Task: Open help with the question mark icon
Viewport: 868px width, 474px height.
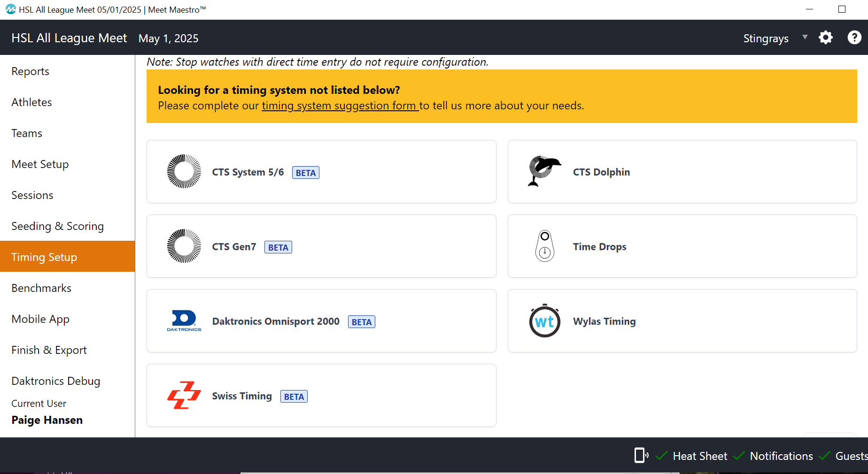Action: click(x=854, y=38)
